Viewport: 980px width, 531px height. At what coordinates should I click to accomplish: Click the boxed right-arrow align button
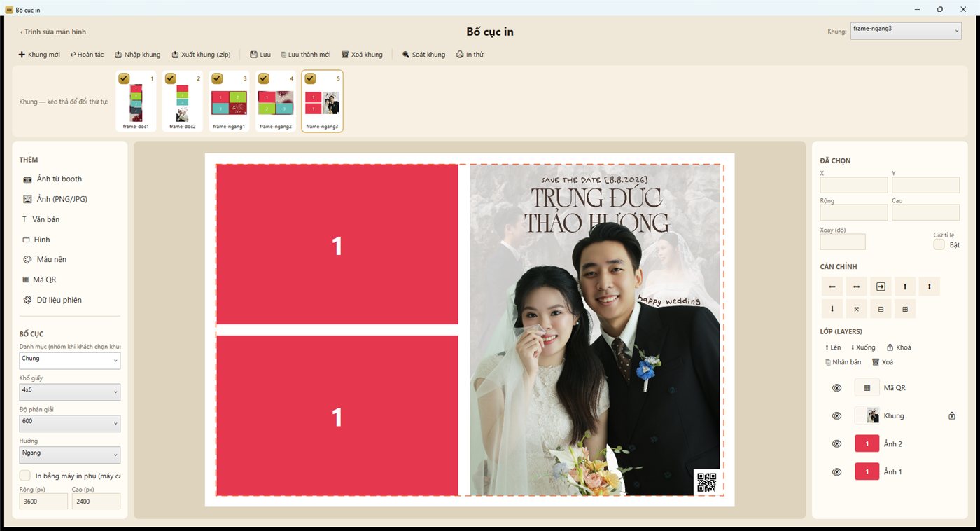881,287
